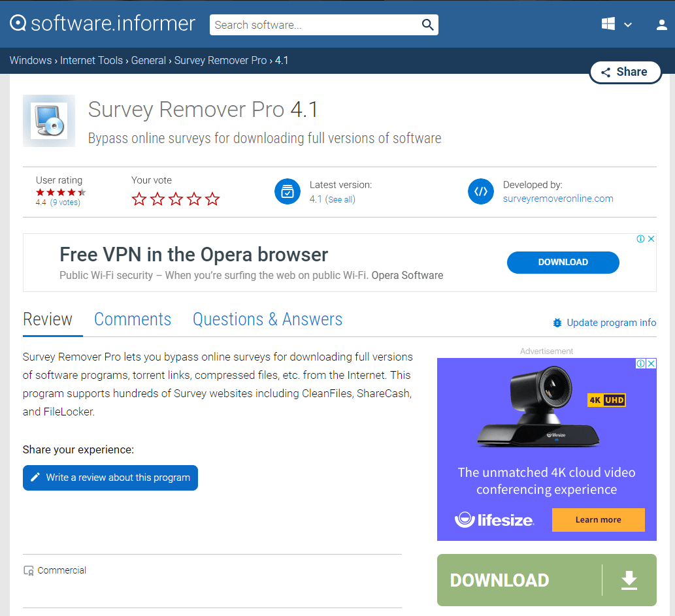675x616 pixels.
Task: Click the Survey Remover Pro 4.1 title
Action: click(x=203, y=109)
